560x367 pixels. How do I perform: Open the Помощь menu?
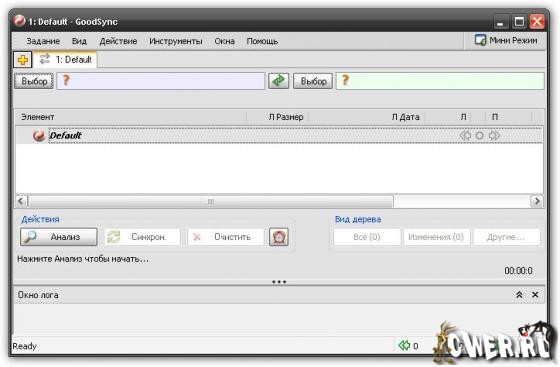262,41
